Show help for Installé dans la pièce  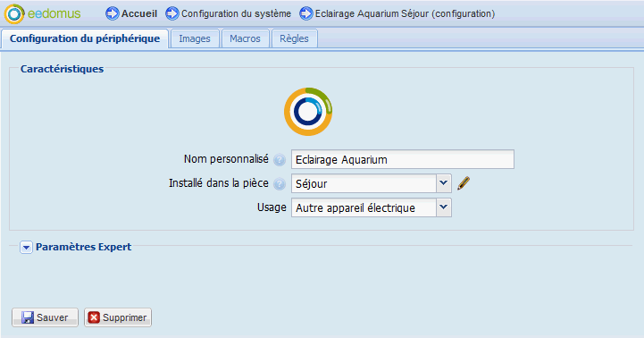[280, 184]
